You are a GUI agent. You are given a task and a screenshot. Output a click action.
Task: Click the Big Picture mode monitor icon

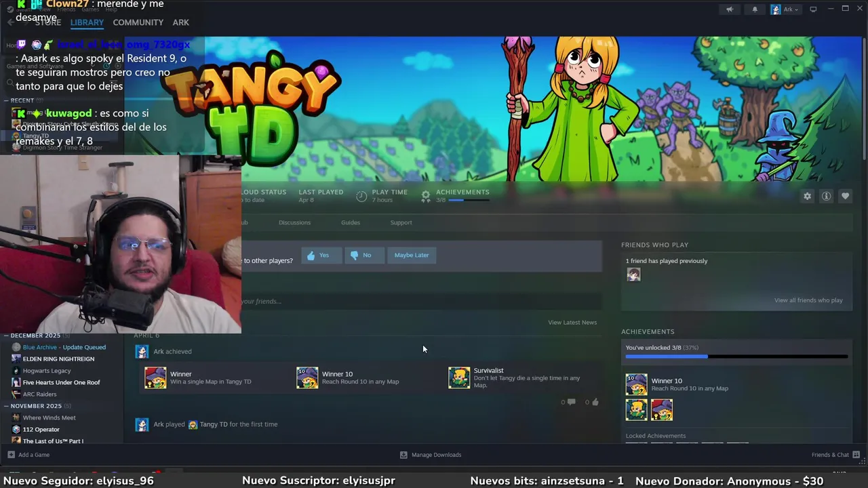tap(813, 9)
